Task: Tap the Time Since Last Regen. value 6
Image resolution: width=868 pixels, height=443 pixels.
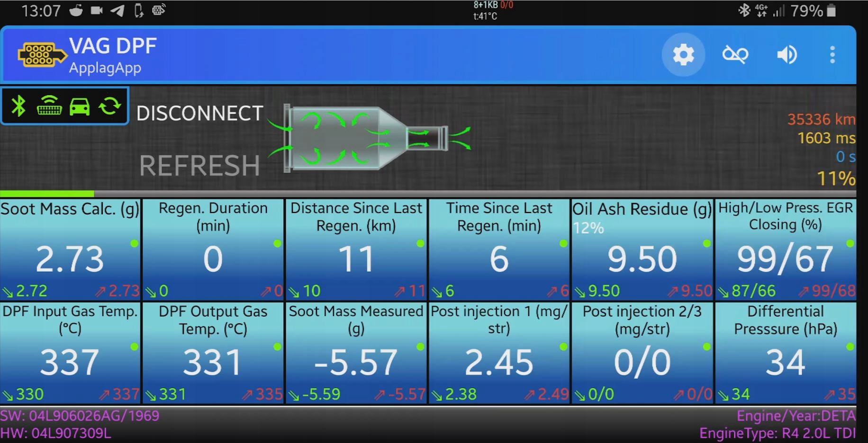Action: 499,259
